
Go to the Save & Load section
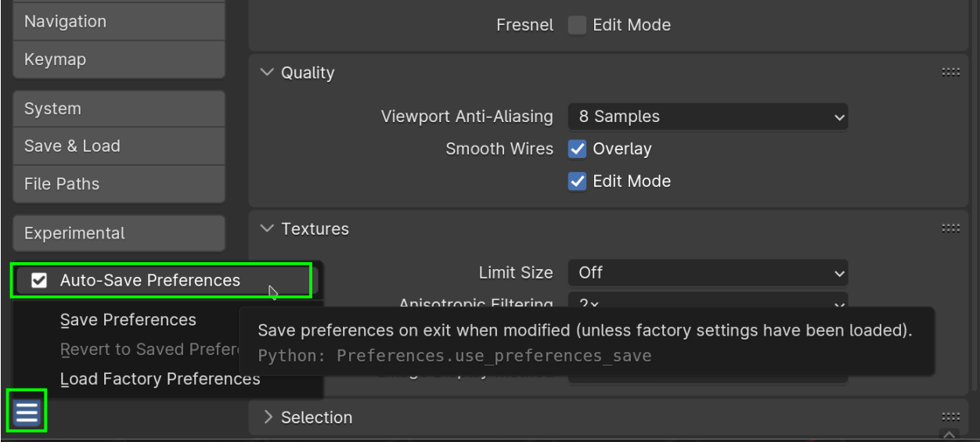click(x=119, y=146)
